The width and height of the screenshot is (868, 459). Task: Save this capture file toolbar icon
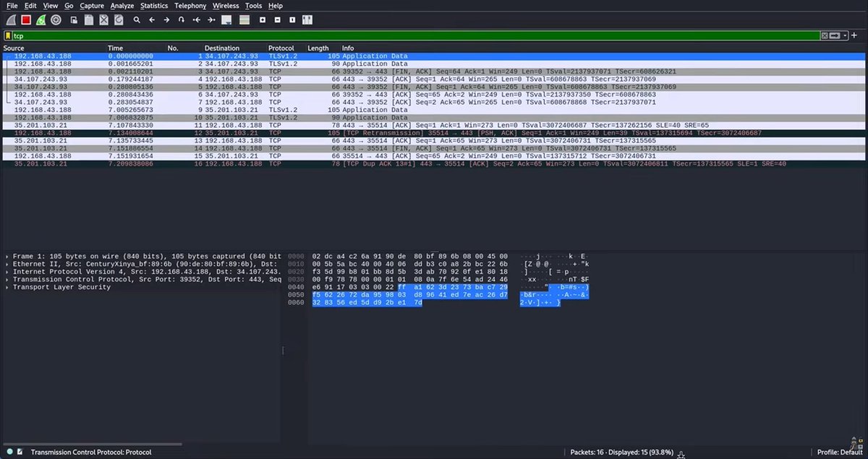point(89,20)
